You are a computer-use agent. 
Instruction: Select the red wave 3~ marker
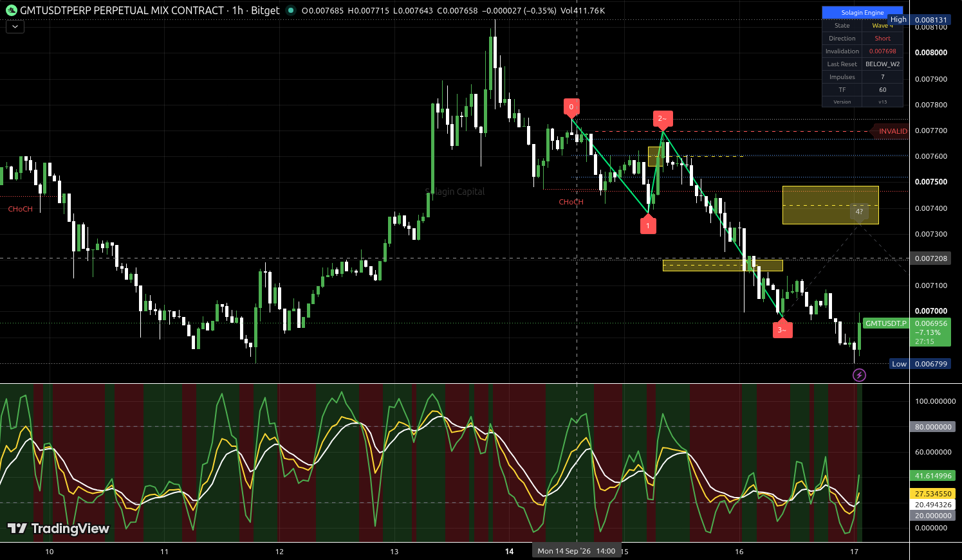coord(782,330)
